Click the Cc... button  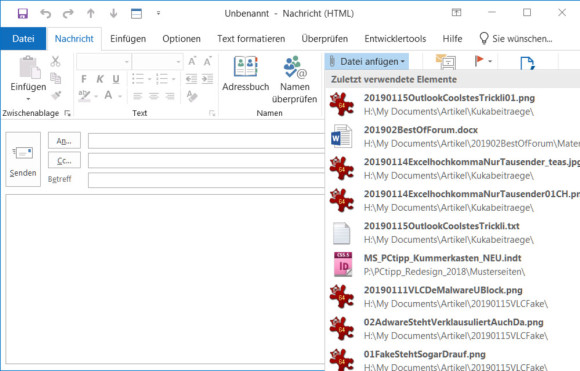click(x=64, y=161)
